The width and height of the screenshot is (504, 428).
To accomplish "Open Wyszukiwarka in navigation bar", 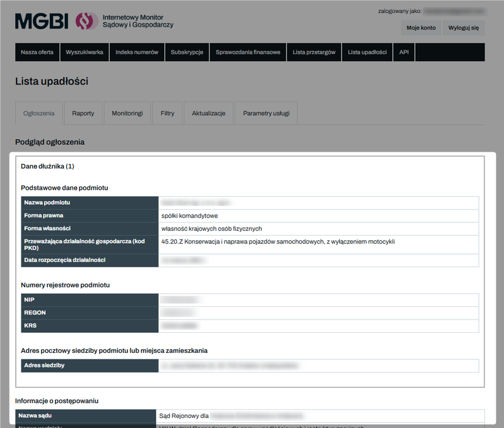I will coord(84,52).
